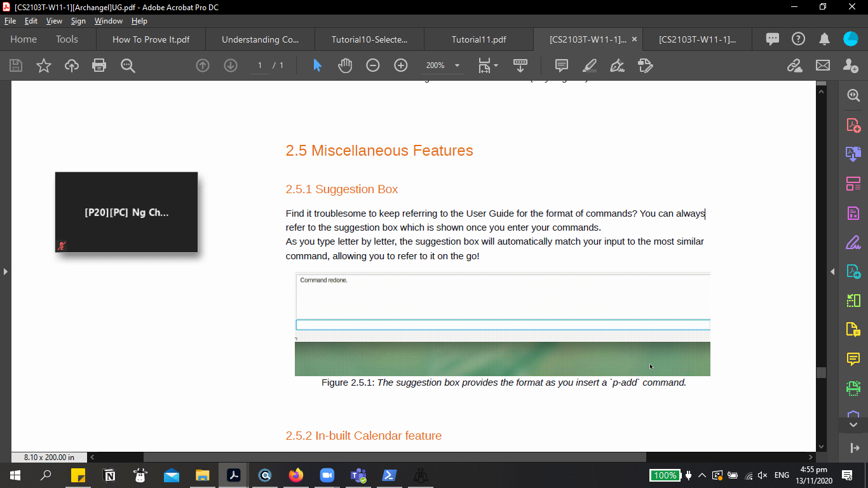The image size is (868, 488).
Task: Zoom in with the plus circle icon
Action: click(401, 65)
